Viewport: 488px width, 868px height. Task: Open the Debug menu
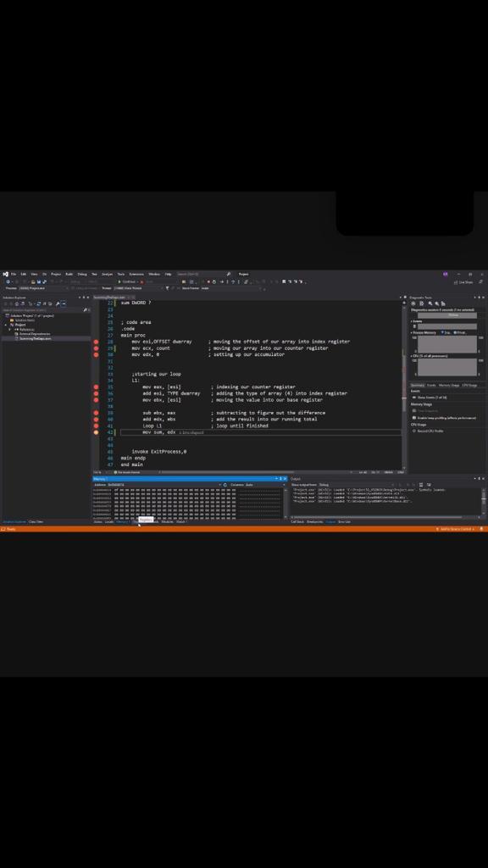[x=82, y=274]
